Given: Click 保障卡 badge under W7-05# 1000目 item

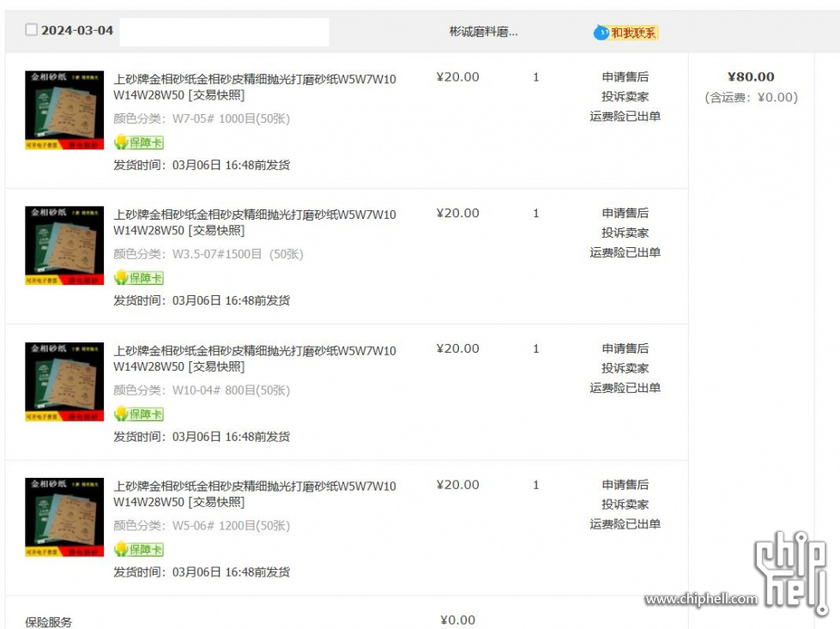Looking at the screenshot, I should pos(139,142).
